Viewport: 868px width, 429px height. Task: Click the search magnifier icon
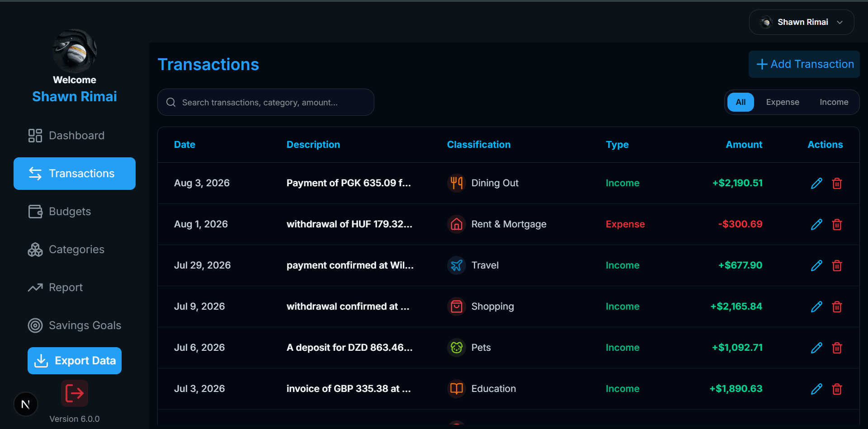click(171, 102)
